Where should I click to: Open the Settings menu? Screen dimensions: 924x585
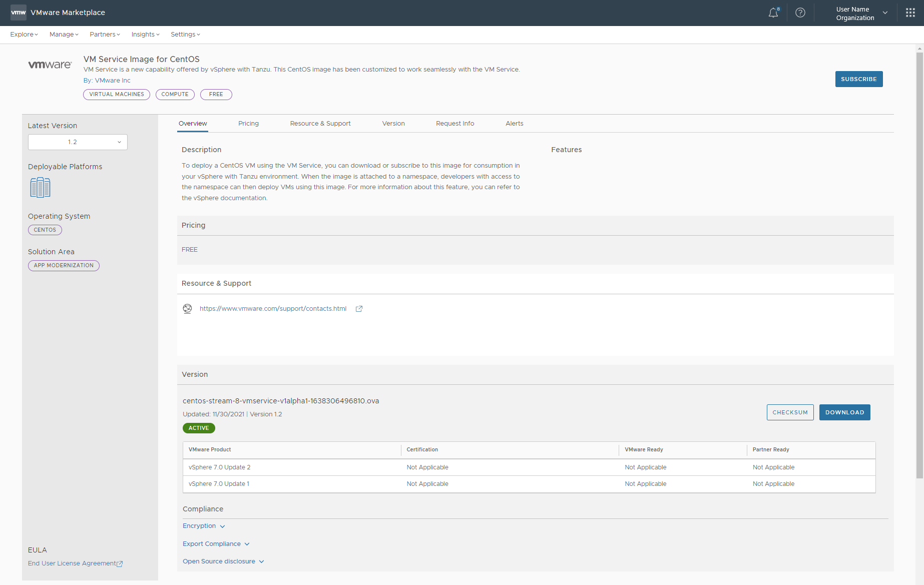[x=185, y=35]
